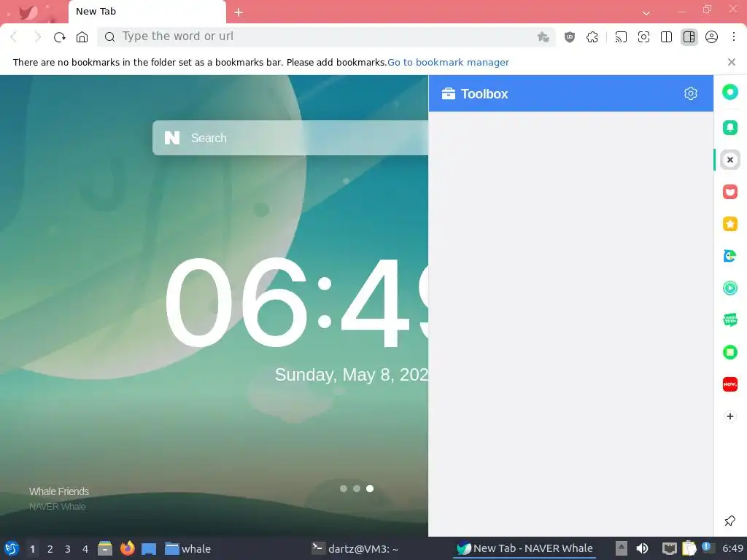
Task: Open the Go to bookmark manager link
Action: [x=448, y=63]
